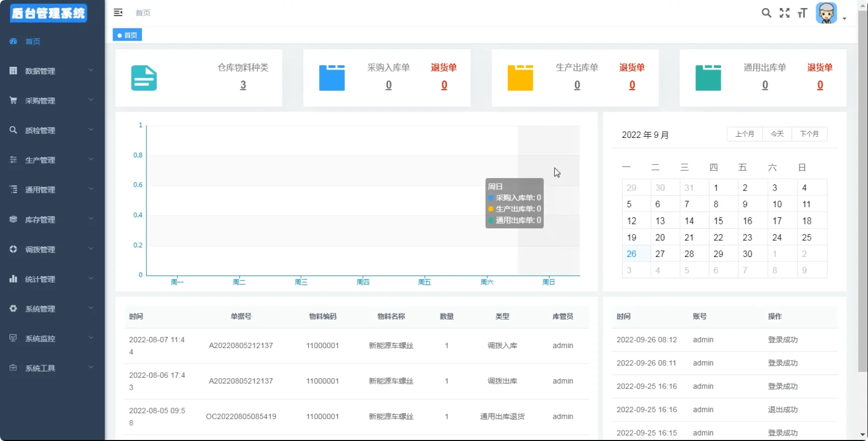Click 上个月 calendar button

744,134
